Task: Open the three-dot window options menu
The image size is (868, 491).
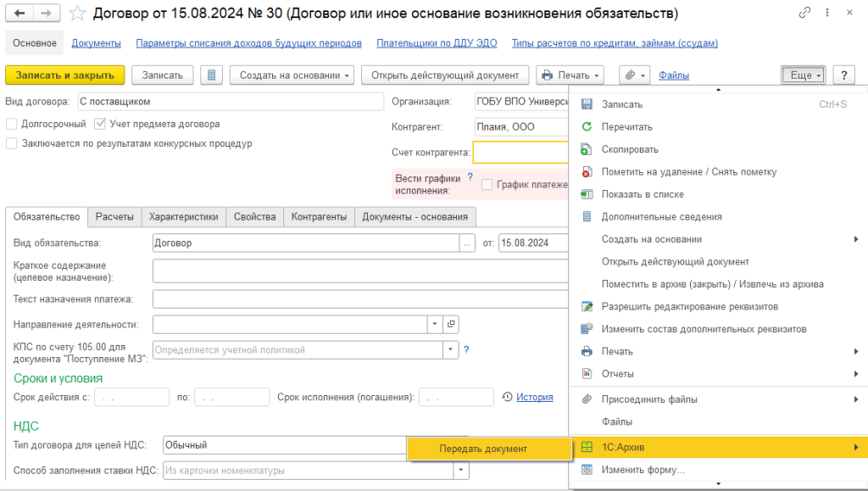Action: click(827, 12)
